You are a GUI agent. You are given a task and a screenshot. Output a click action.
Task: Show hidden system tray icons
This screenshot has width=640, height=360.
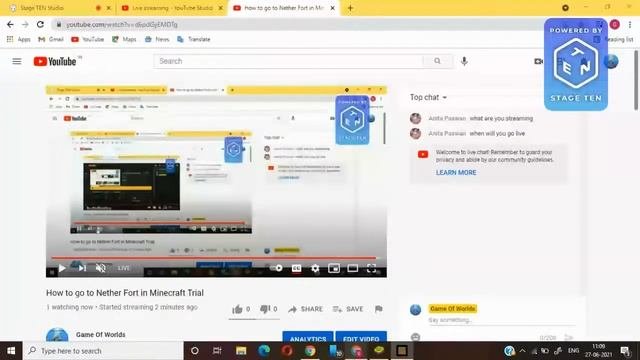point(522,351)
